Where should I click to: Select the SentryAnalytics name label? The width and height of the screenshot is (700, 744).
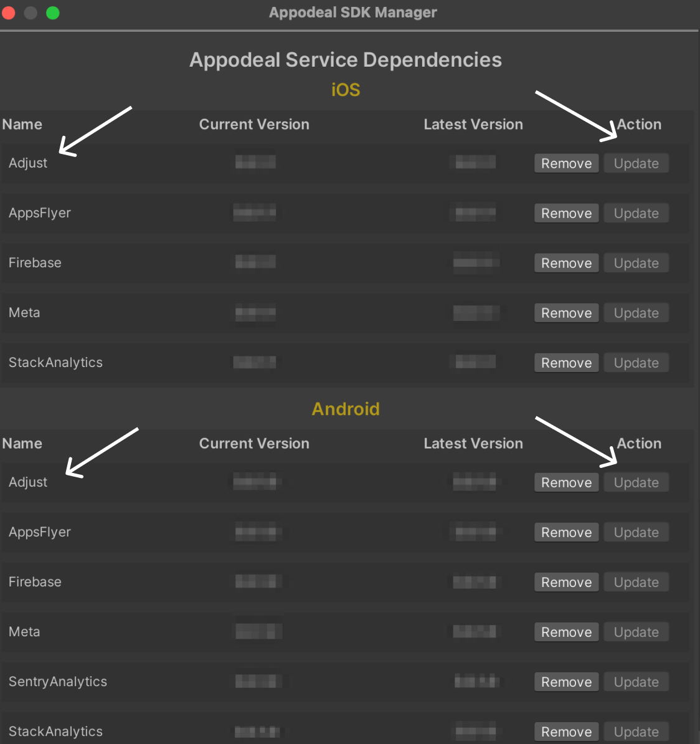pos(58,682)
